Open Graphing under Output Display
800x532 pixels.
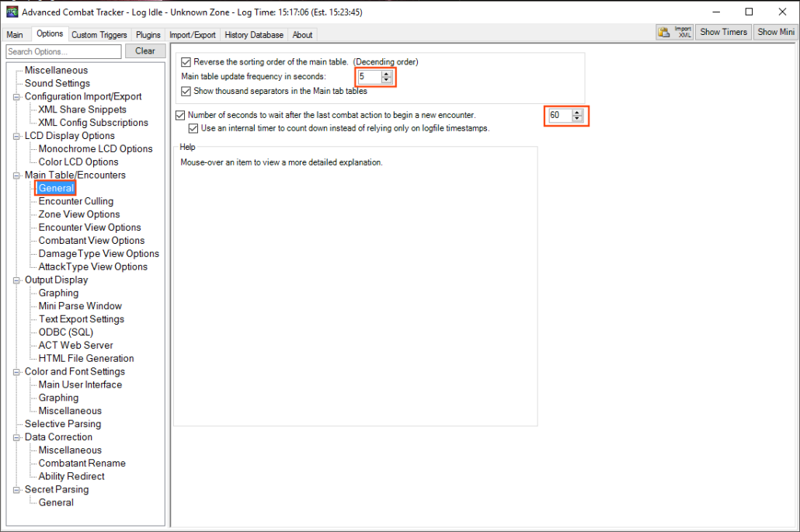59,294
